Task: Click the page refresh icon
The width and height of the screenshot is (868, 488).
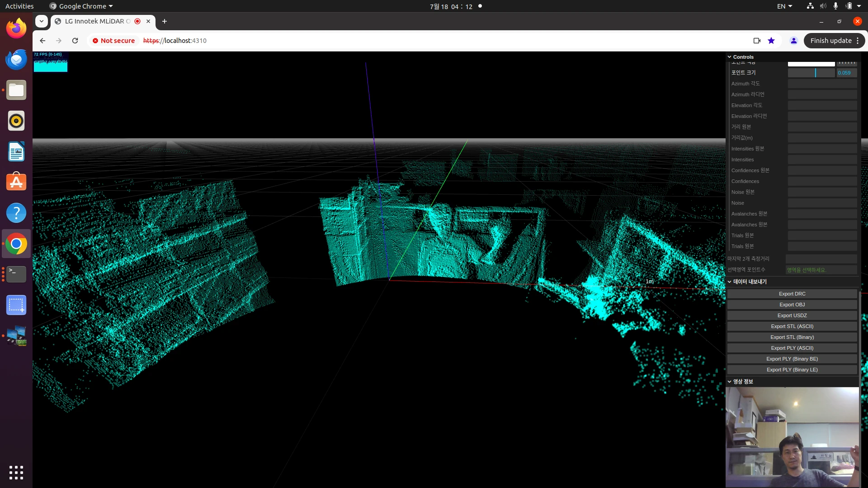Action: 75,41
